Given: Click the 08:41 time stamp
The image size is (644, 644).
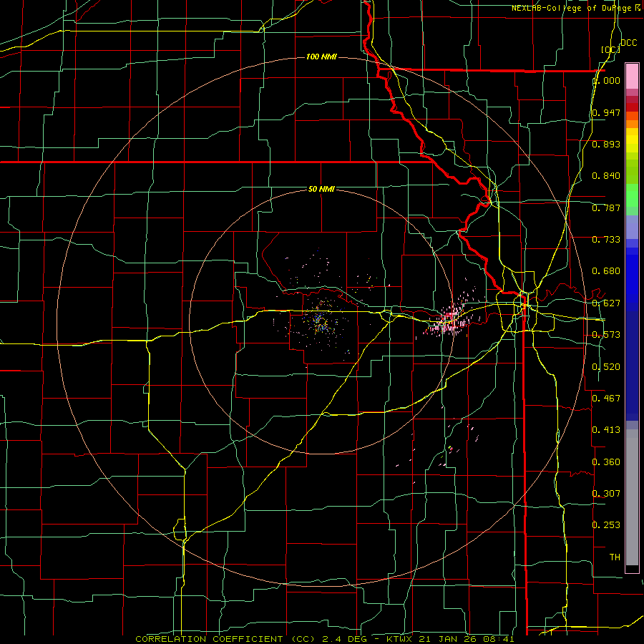Looking at the screenshot, I should pyautogui.click(x=499, y=639).
